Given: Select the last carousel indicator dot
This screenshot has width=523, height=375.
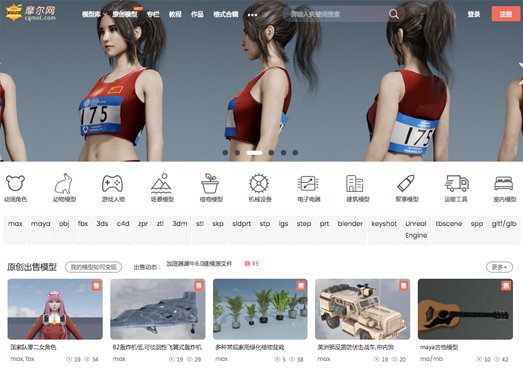Looking at the screenshot, I should click(x=295, y=152).
